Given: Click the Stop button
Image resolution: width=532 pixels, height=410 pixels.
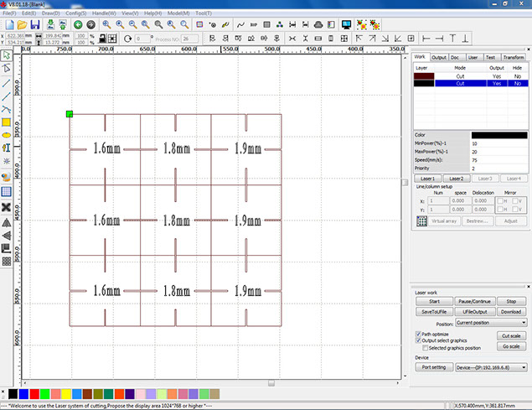Looking at the screenshot, I should click(511, 301).
